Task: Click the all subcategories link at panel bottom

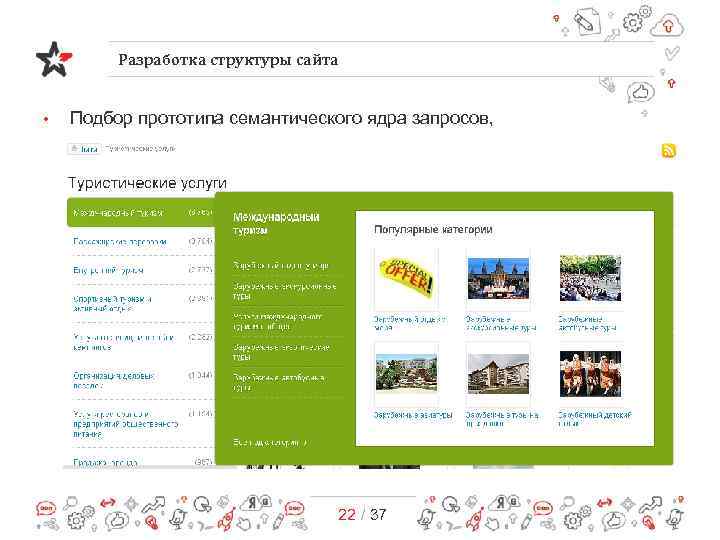Action: pyautogui.click(x=270, y=442)
